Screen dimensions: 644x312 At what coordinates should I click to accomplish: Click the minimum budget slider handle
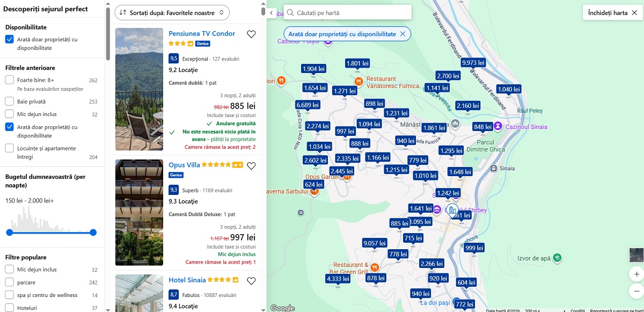(x=9, y=233)
